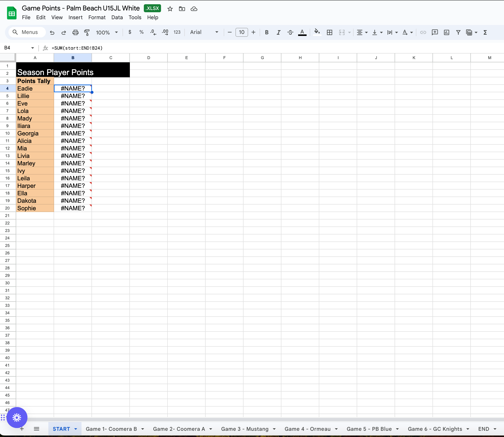Open the Format menu

tap(97, 17)
